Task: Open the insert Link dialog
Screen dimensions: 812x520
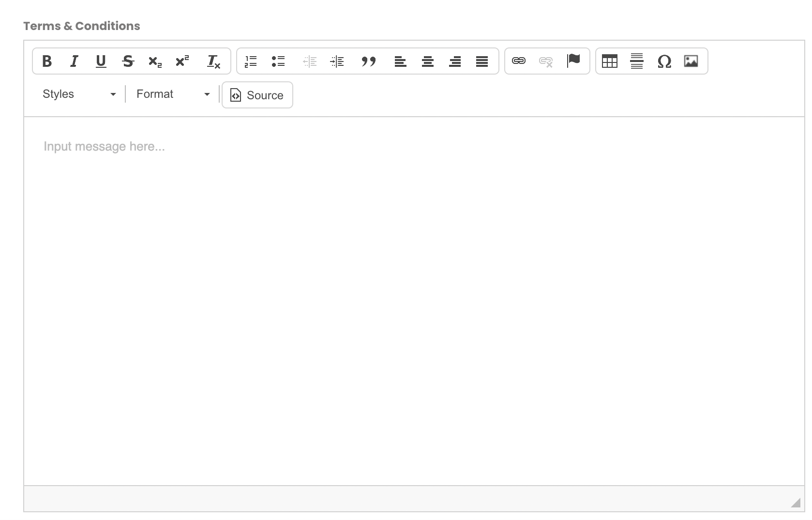Action: (519, 61)
